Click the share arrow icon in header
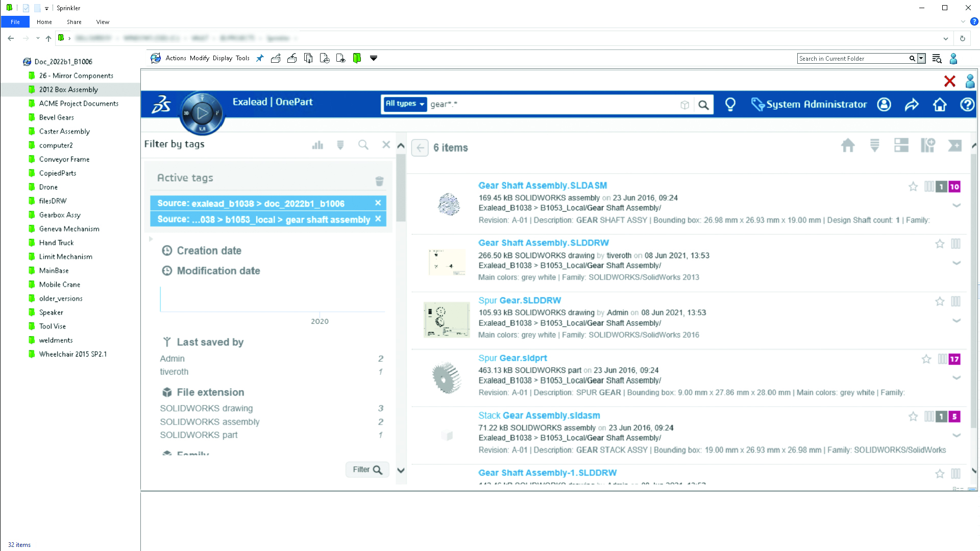Image resolution: width=980 pixels, height=551 pixels. [x=912, y=105]
